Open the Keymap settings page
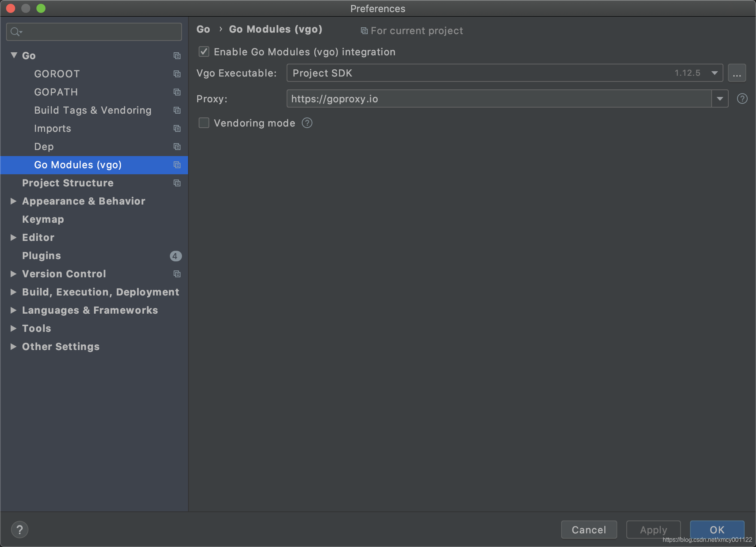Screen dimensions: 756x547 pos(43,219)
